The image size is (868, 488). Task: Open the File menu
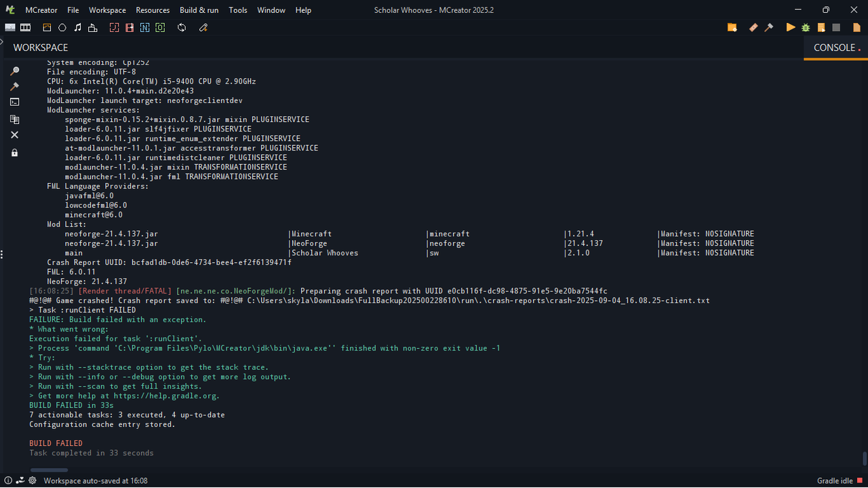click(x=73, y=10)
